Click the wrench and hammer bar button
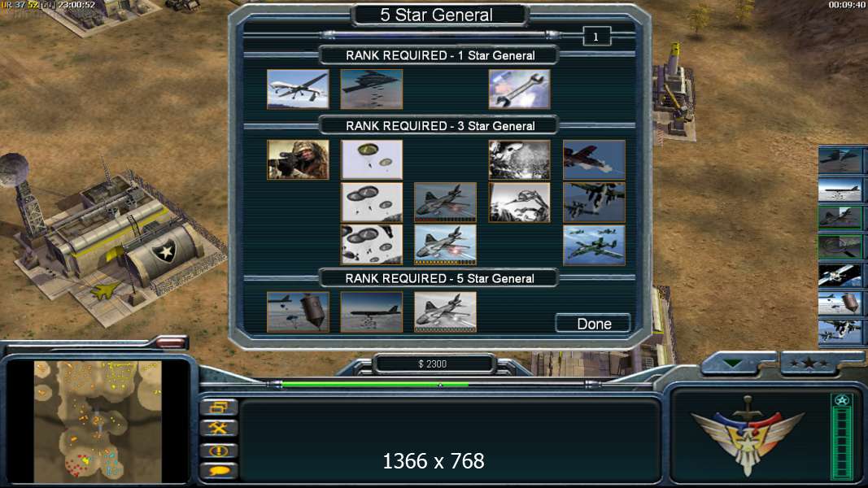The width and height of the screenshot is (868, 488). click(218, 429)
